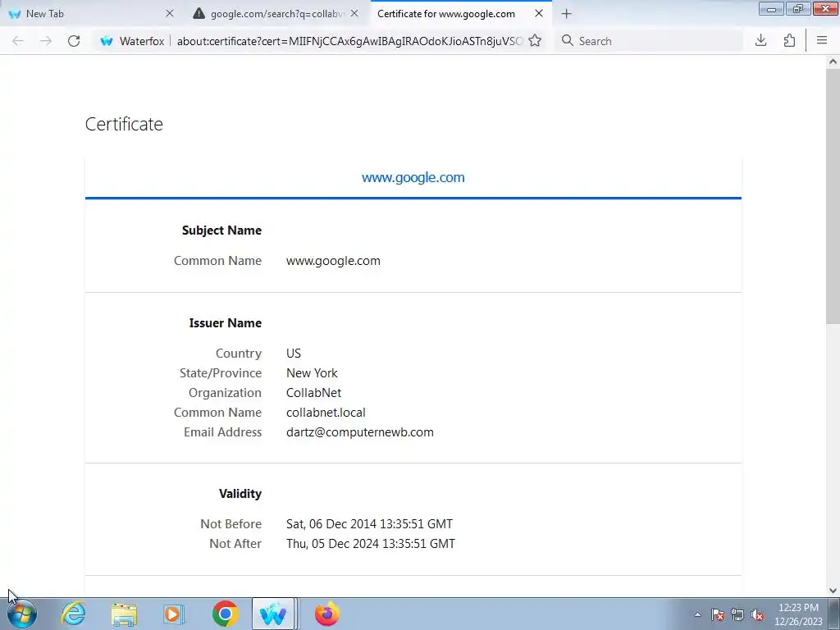Go forward to next page
Image resolution: width=840 pixels, height=630 pixels.
(x=46, y=41)
